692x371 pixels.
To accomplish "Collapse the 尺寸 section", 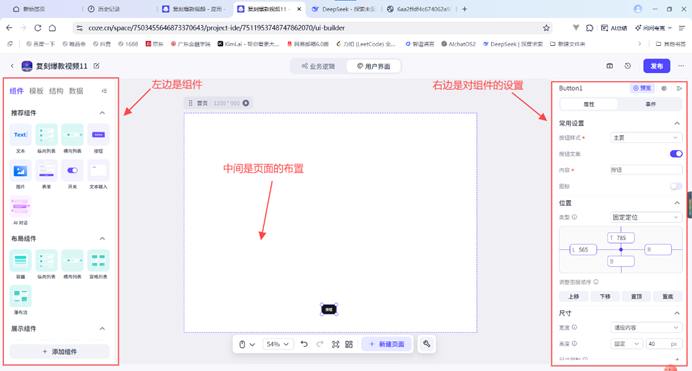I will (x=677, y=313).
